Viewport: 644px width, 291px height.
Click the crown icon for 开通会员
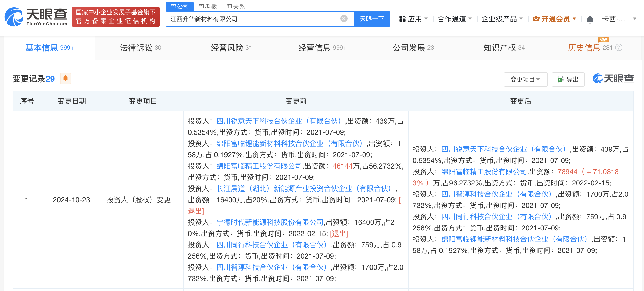point(536,19)
